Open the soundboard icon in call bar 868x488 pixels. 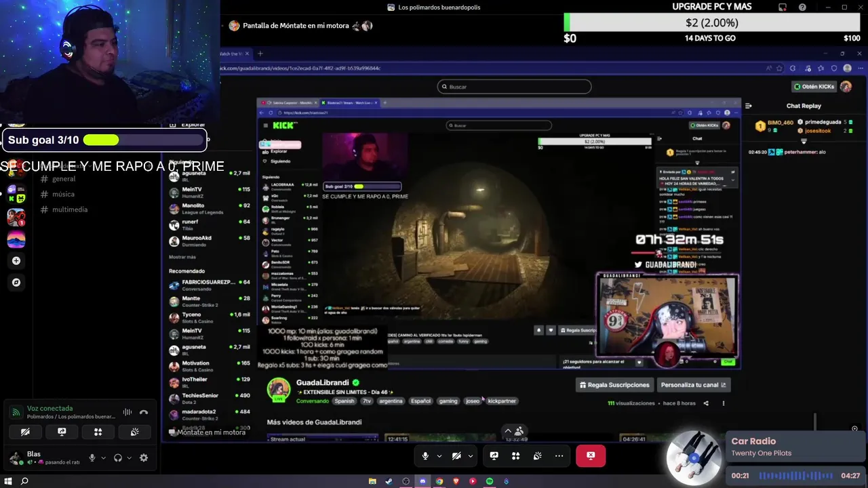point(537,456)
